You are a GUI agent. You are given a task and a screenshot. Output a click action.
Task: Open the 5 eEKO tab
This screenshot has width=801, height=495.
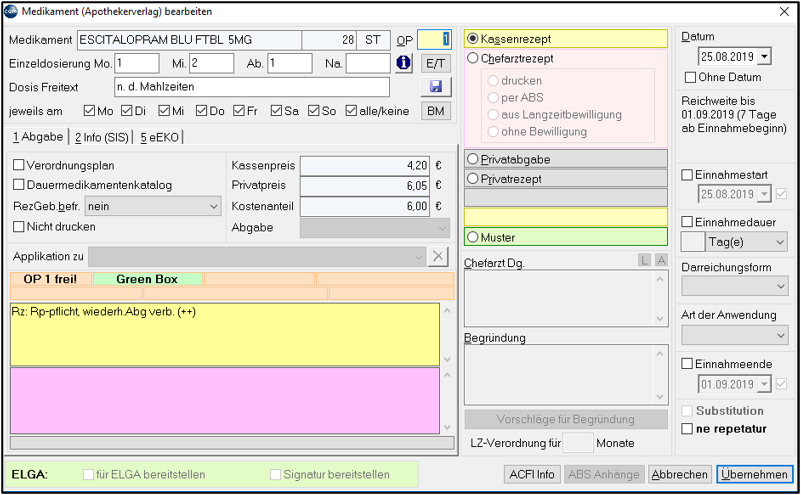159,137
